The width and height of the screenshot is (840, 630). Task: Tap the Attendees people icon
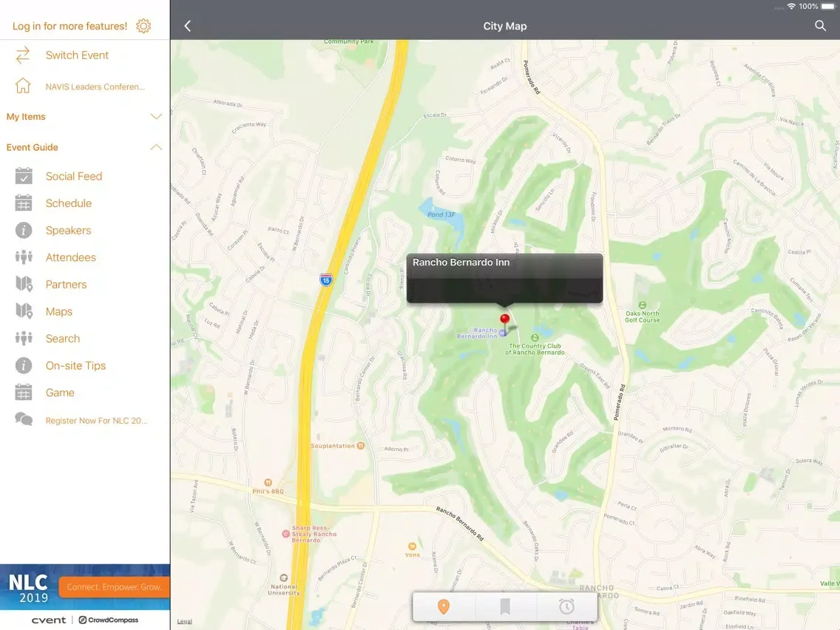(24, 257)
